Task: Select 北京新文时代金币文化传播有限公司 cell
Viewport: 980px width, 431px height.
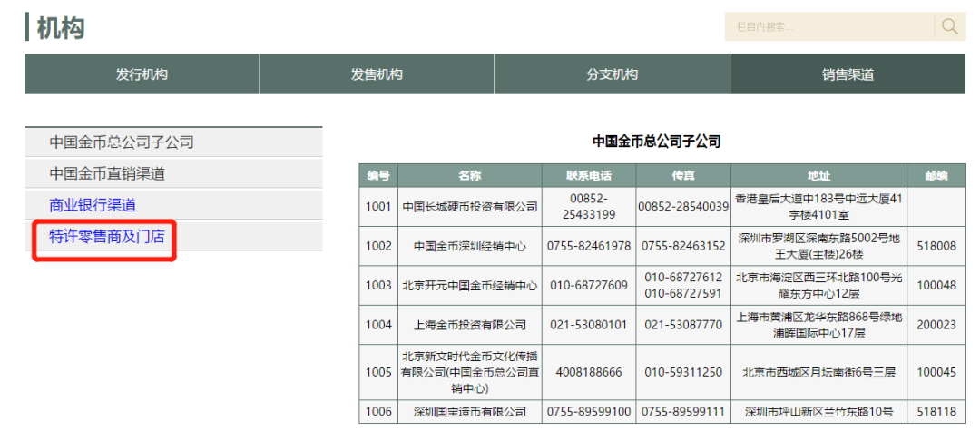Action: coord(470,372)
